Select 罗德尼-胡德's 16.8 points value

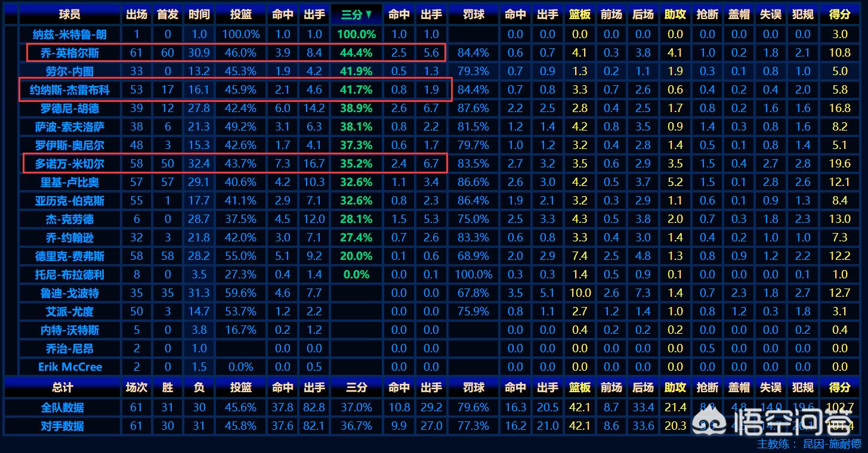(x=839, y=108)
